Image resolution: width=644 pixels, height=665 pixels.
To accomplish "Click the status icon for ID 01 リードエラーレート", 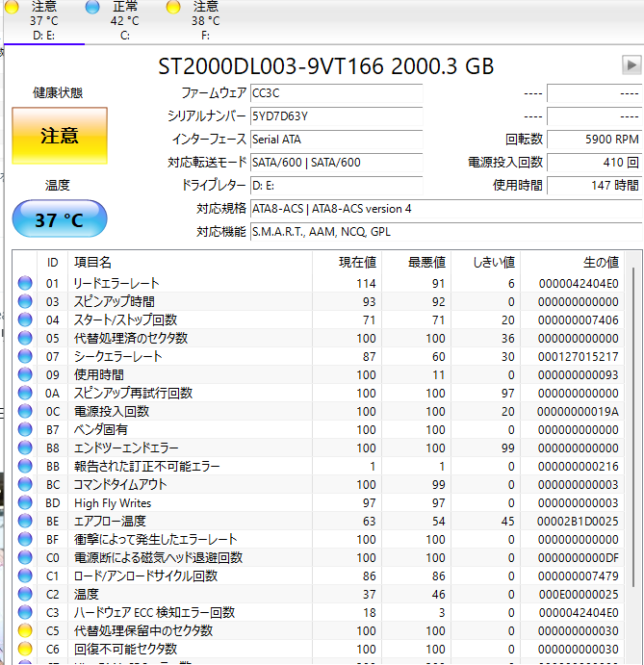I will click(x=25, y=283).
